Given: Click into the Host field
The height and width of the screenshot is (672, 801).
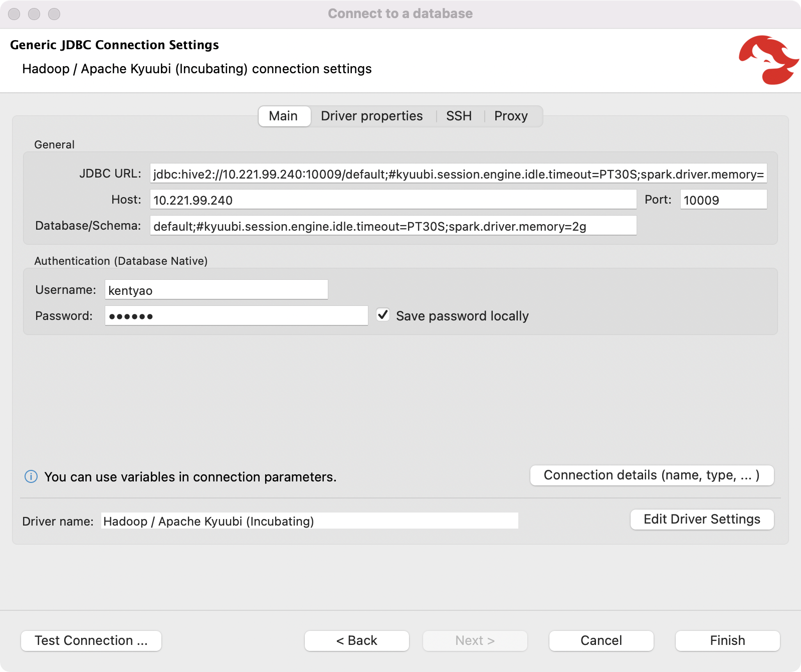Looking at the screenshot, I should (393, 200).
